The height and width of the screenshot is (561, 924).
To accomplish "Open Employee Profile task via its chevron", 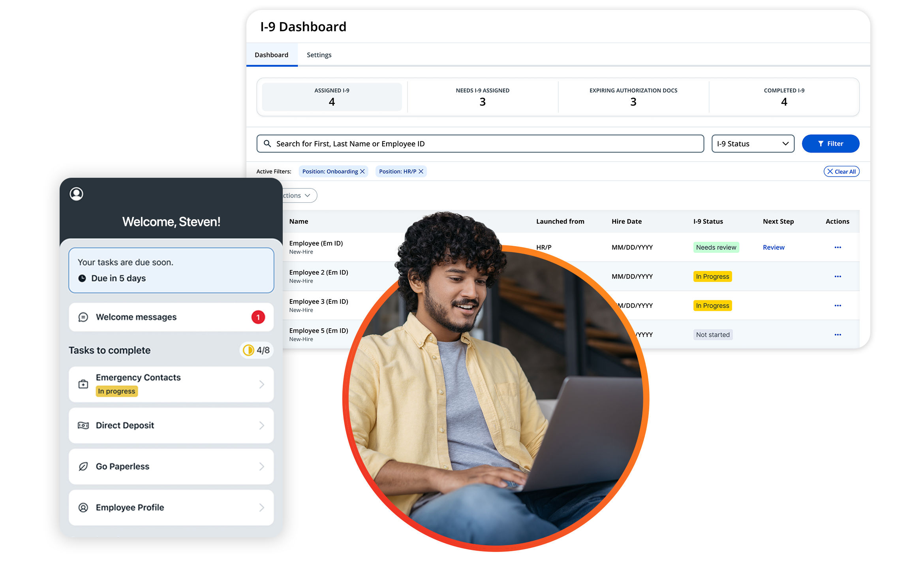I will tap(261, 508).
